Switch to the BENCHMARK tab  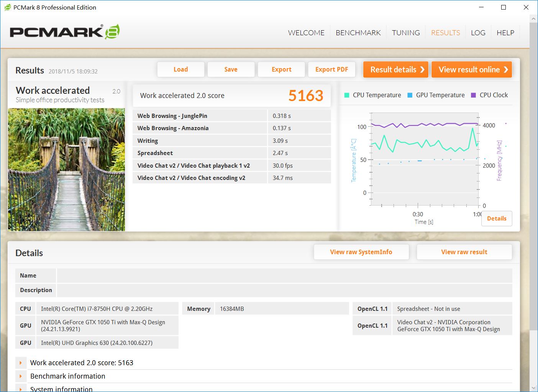358,33
